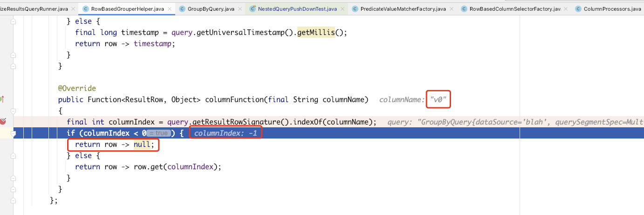Click 'return row -> timestamp;' line
Screen dimensions: 644x215
tap(125, 43)
